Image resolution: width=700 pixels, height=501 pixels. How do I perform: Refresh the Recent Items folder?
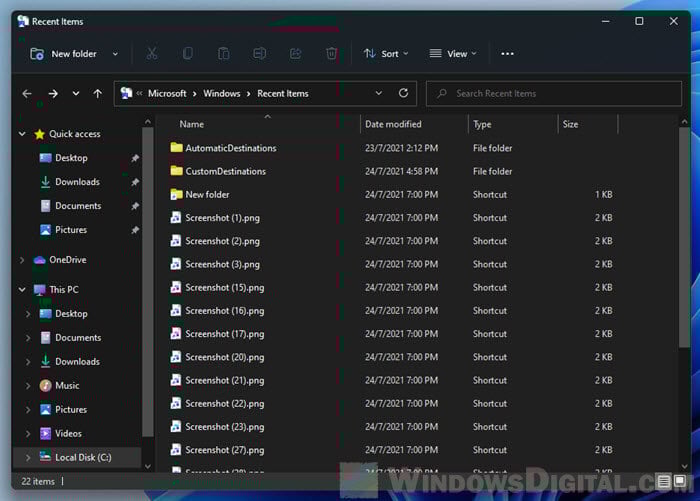click(403, 93)
